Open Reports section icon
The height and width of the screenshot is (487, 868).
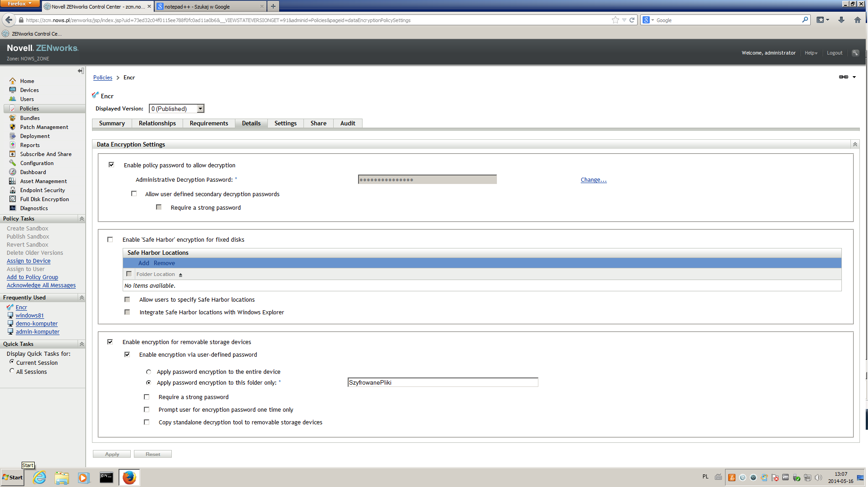pos(13,145)
